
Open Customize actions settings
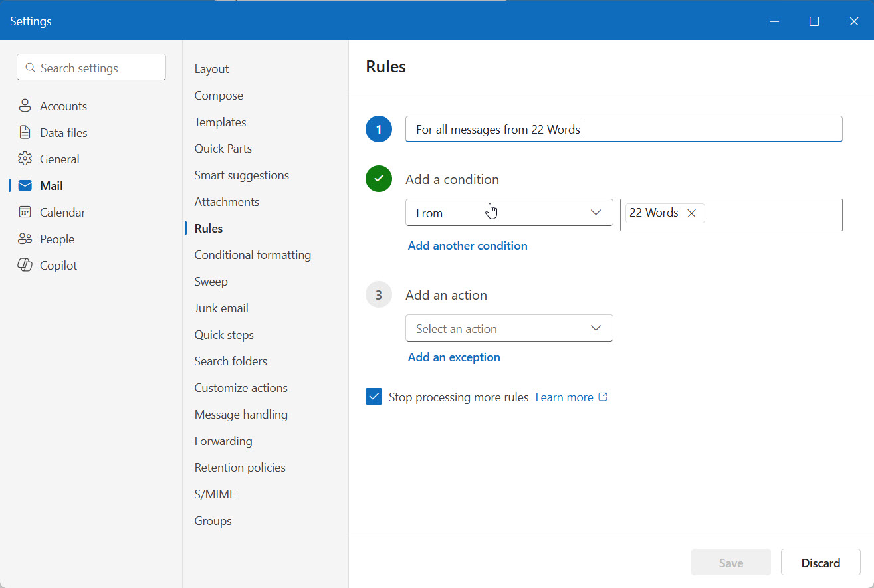click(x=241, y=388)
